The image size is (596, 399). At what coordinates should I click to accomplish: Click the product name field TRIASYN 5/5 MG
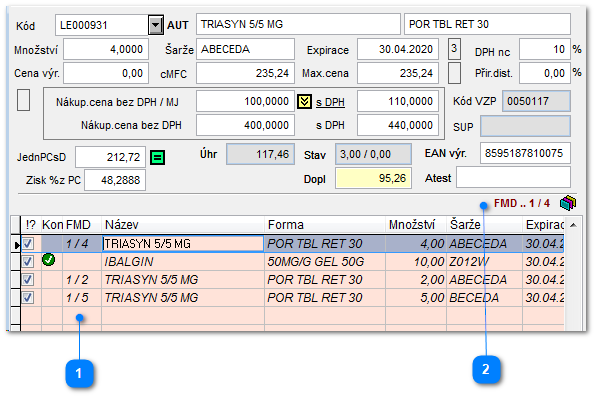(298, 24)
